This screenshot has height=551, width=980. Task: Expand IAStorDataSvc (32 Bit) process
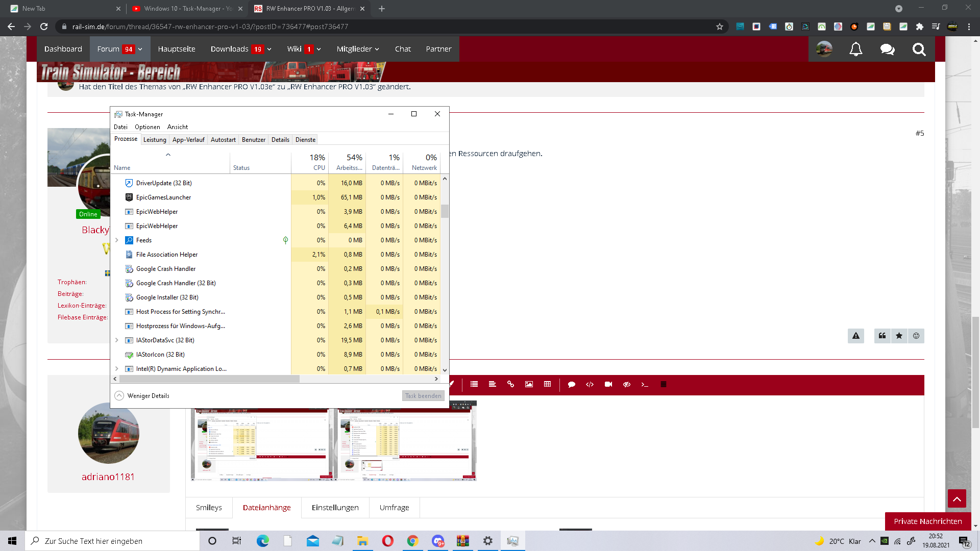coord(117,340)
